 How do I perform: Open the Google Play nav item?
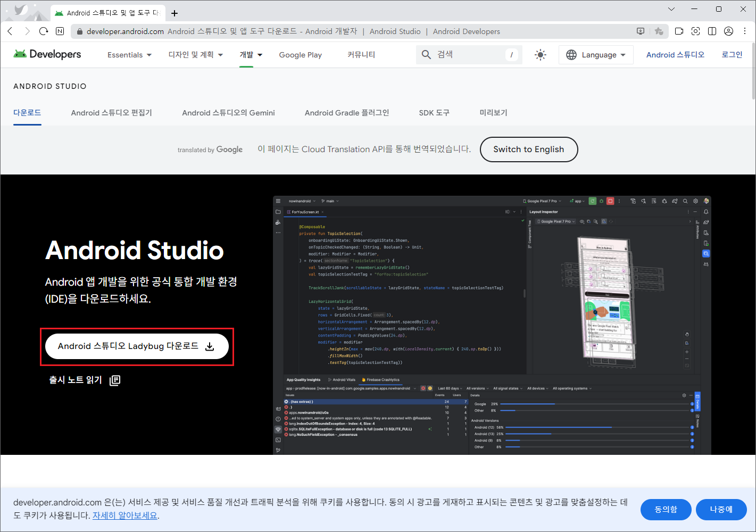point(301,55)
